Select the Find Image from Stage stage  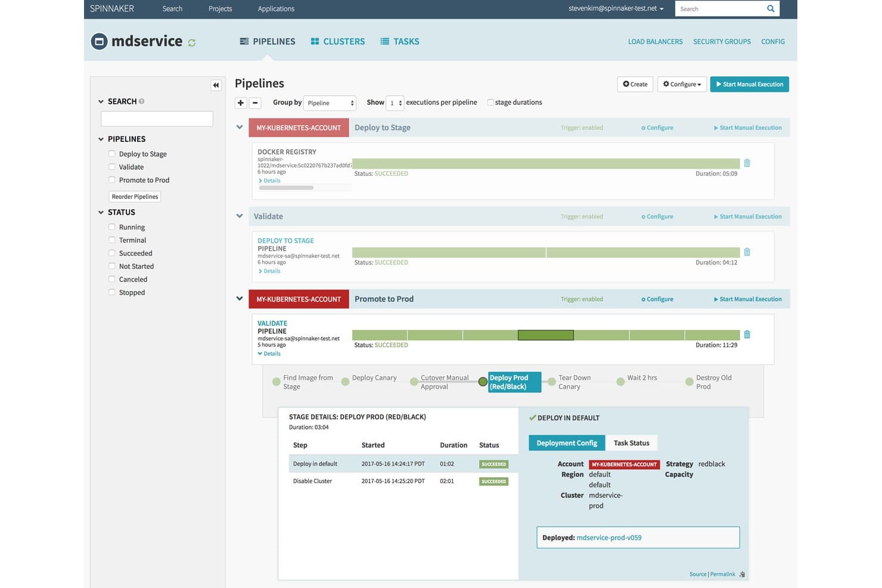(277, 382)
